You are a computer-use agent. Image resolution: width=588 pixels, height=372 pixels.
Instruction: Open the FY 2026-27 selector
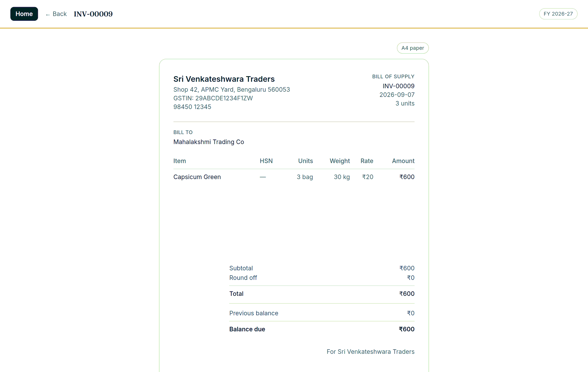point(558,14)
